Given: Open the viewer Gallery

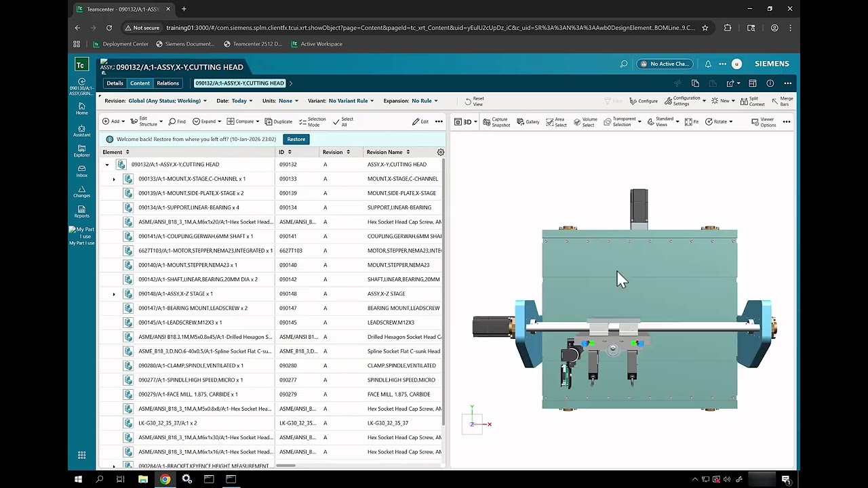Looking at the screenshot, I should [x=528, y=122].
